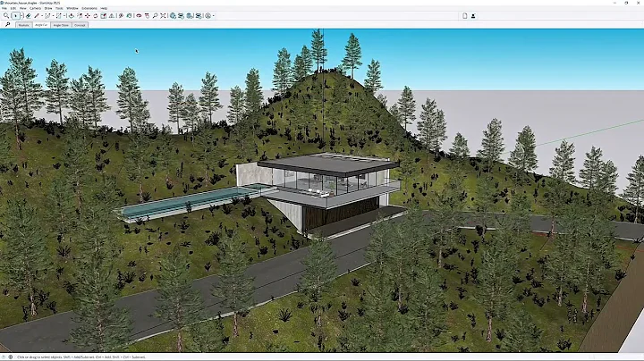Select the Move tool

click(88, 15)
